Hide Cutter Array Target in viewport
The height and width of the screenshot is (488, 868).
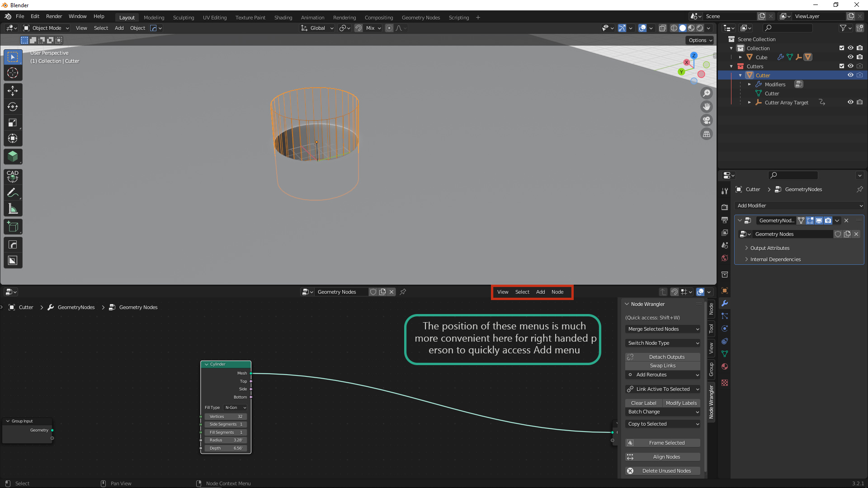[850, 102]
